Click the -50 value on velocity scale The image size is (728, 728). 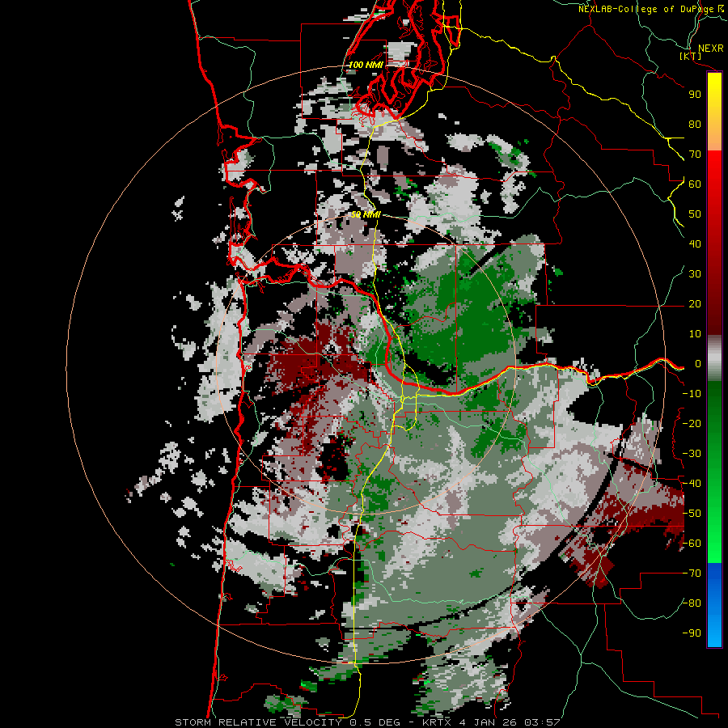click(x=692, y=514)
